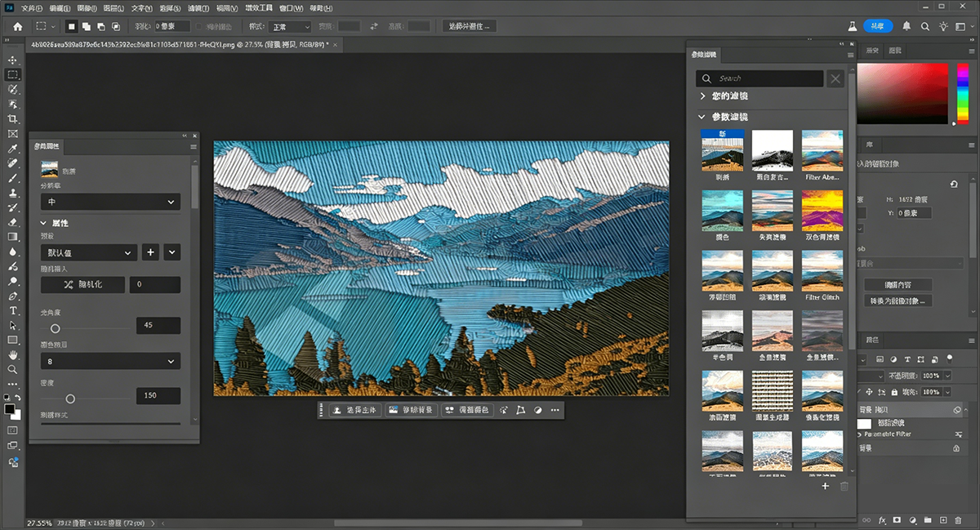Clear filter search with X button
Viewport: 980px width, 530px height.
835,78
